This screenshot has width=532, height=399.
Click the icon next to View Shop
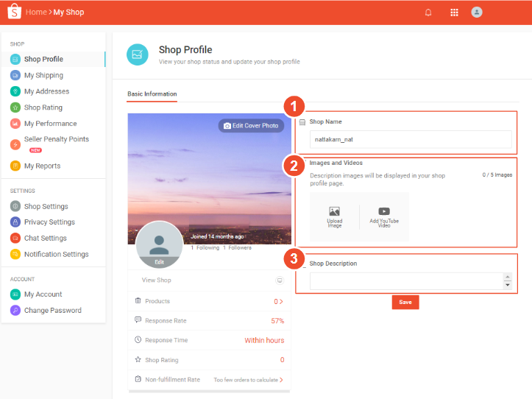(279, 280)
